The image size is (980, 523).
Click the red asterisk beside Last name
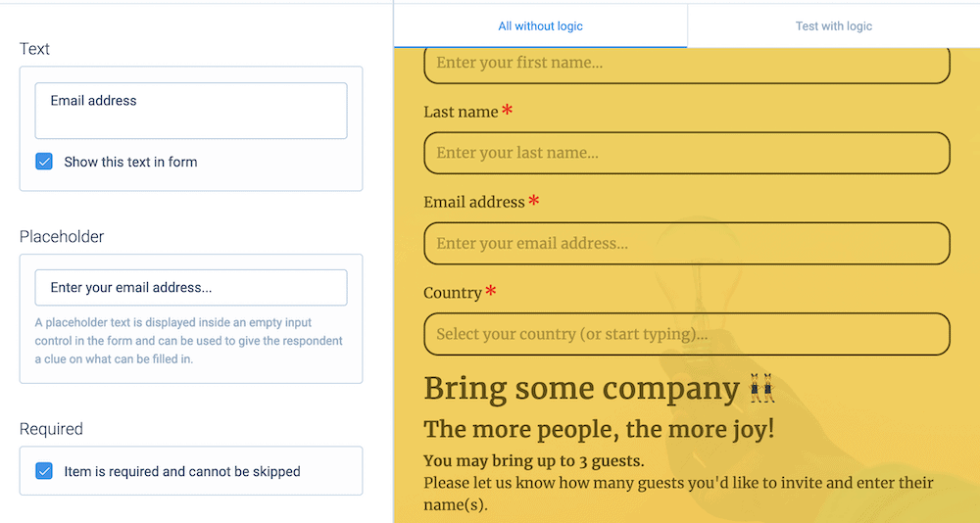tap(507, 111)
